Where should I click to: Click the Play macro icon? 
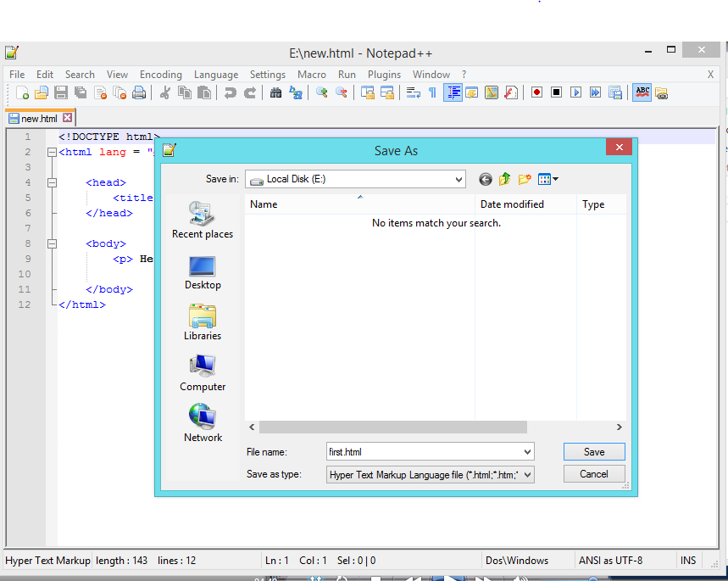click(x=575, y=92)
